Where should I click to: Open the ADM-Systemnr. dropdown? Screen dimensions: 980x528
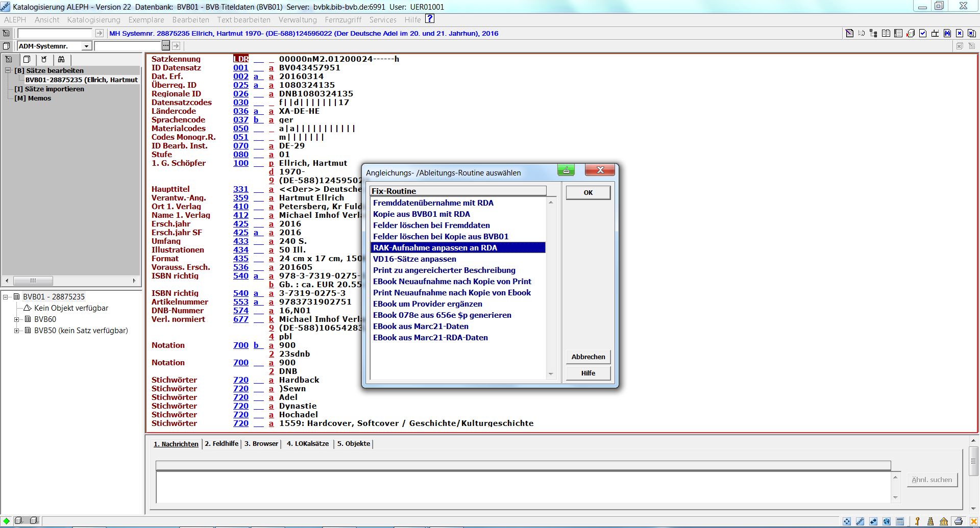coord(86,46)
